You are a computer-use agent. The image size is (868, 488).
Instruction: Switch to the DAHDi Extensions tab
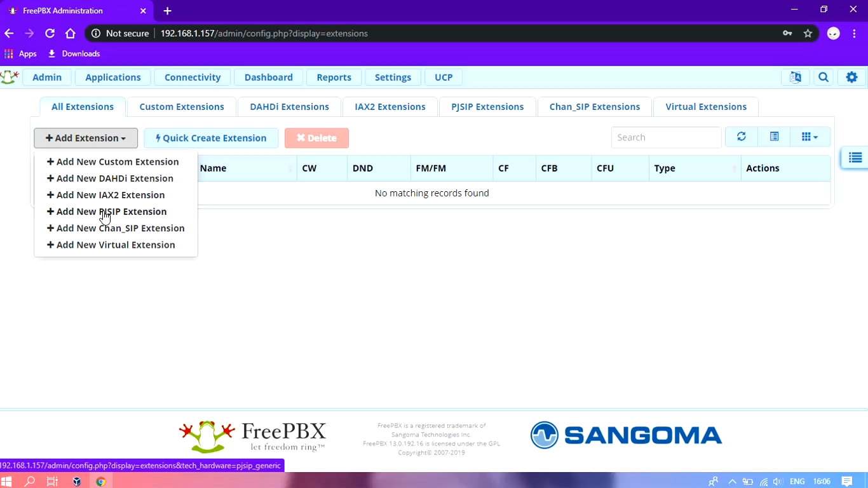pyautogui.click(x=290, y=107)
